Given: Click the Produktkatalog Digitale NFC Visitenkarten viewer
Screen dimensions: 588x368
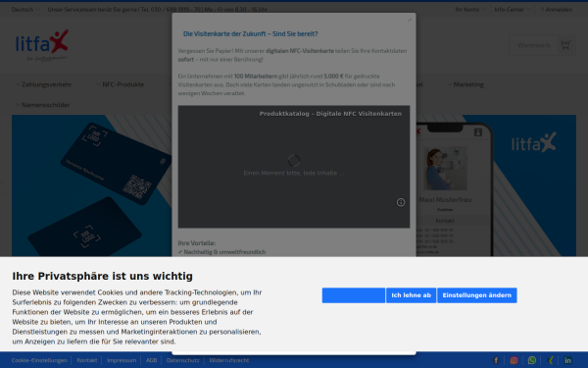Looking at the screenshot, I should [x=294, y=167].
